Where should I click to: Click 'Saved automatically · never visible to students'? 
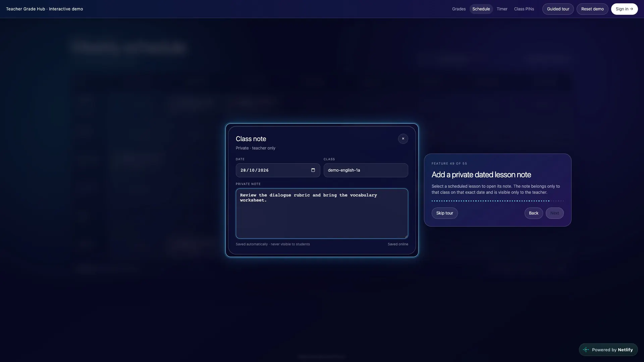(273, 244)
